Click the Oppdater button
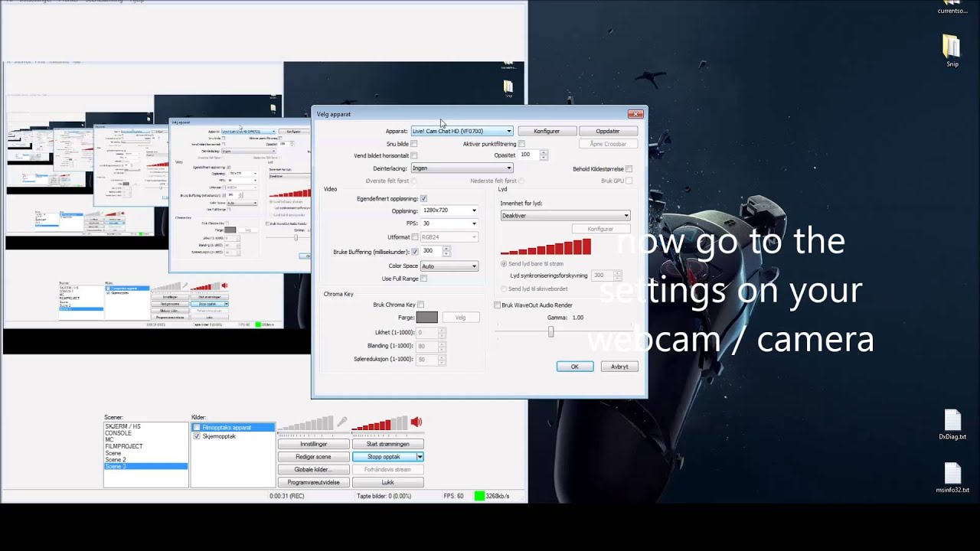980x551 pixels. click(608, 131)
